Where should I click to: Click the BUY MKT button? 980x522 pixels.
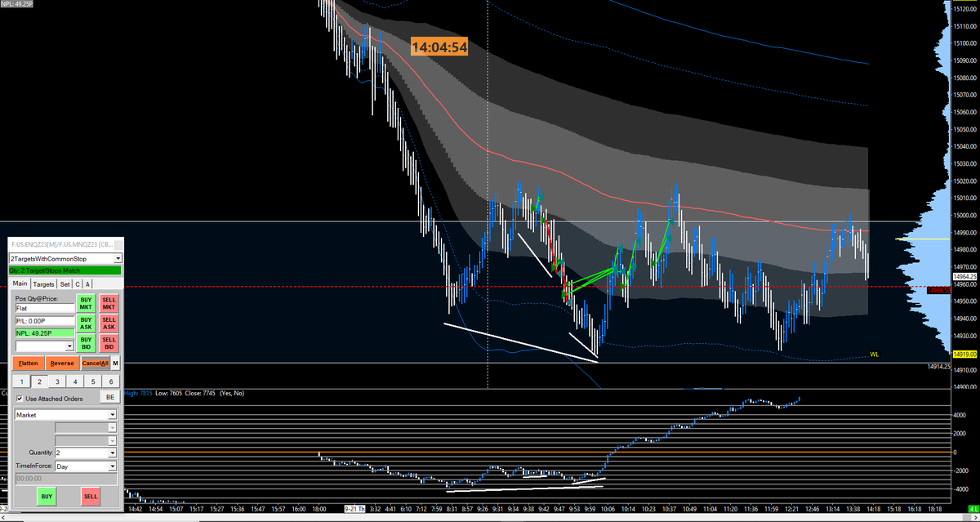click(86, 303)
